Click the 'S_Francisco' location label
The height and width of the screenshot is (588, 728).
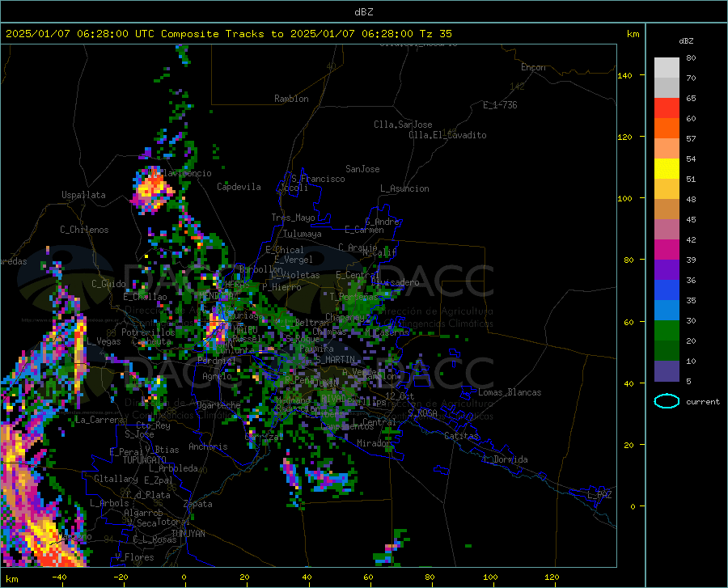click(x=318, y=179)
